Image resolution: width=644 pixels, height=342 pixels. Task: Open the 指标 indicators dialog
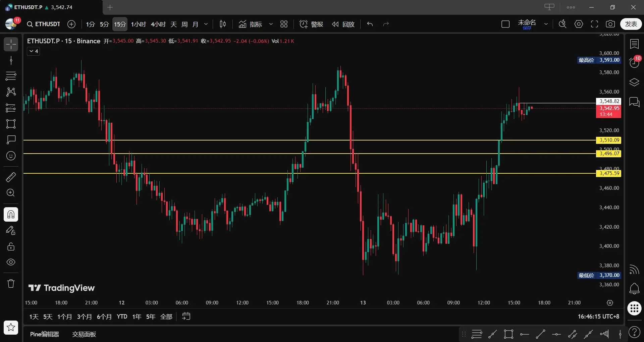[250, 24]
